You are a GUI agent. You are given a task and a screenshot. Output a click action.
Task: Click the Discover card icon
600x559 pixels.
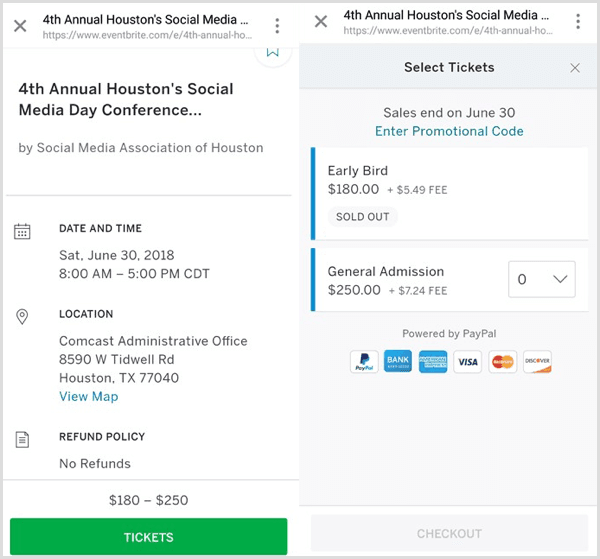537,361
